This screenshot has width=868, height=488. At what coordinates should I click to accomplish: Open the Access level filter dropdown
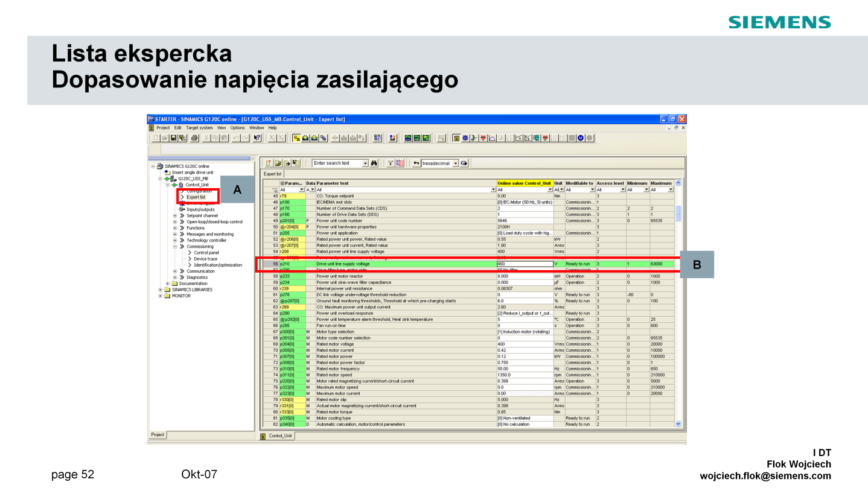tap(623, 189)
